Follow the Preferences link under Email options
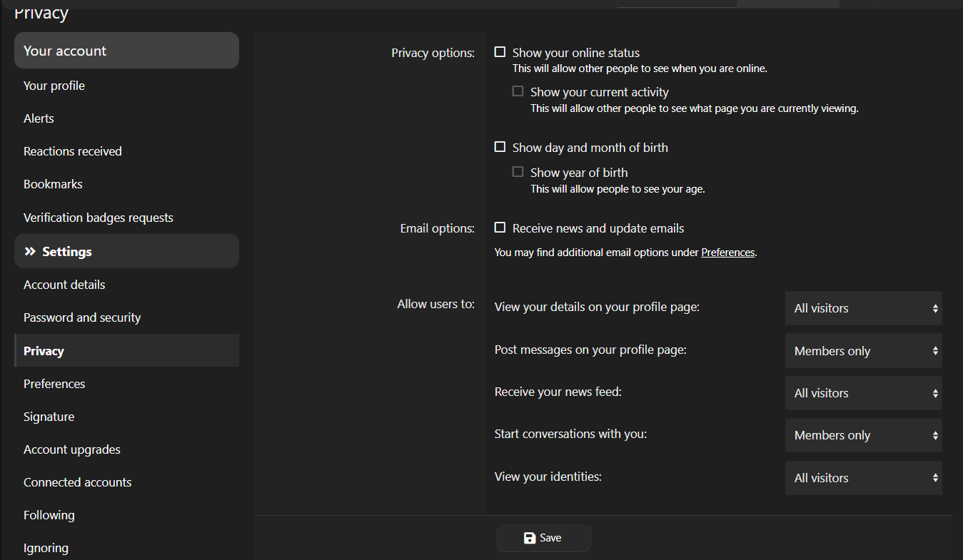The height and width of the screenshot is (560, 963). click(727, 253)
